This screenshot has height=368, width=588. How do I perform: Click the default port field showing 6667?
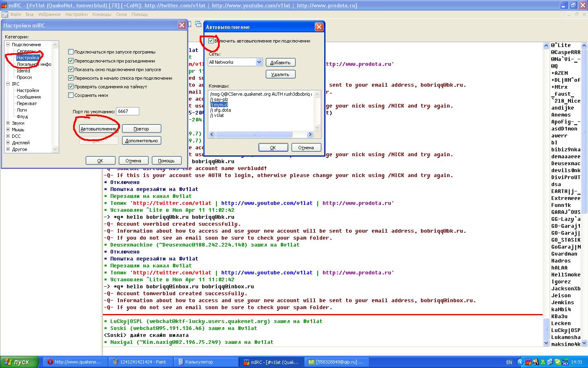click(128, 111)
